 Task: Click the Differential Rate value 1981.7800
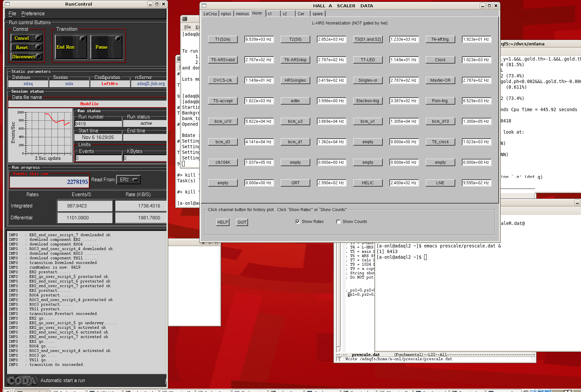[x=141, y=218]
